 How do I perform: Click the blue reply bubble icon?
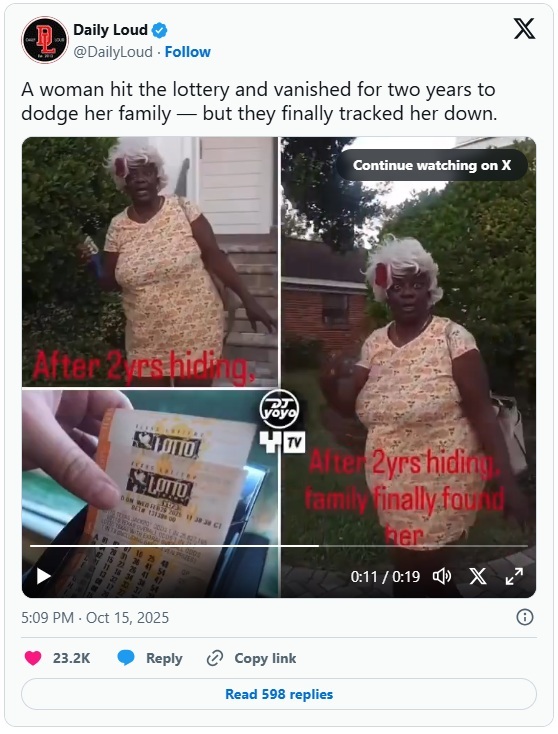[x=125, y=658]
